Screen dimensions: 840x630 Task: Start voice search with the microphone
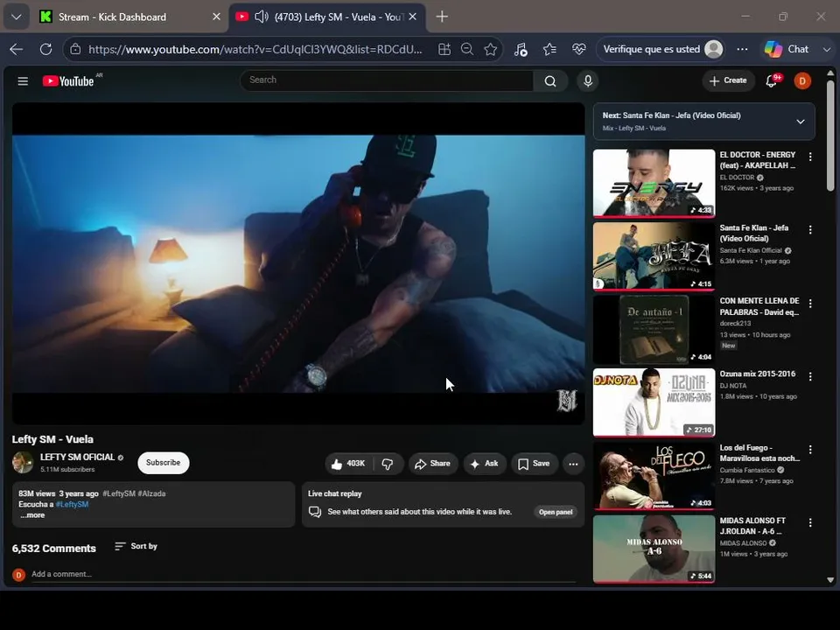click(588, 80)
